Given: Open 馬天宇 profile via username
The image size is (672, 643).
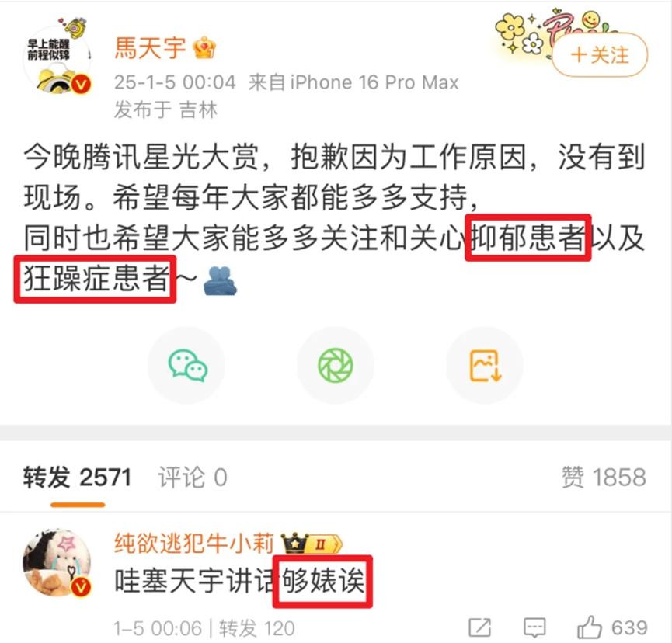Looking at the screenshot, I should [150, 48].
